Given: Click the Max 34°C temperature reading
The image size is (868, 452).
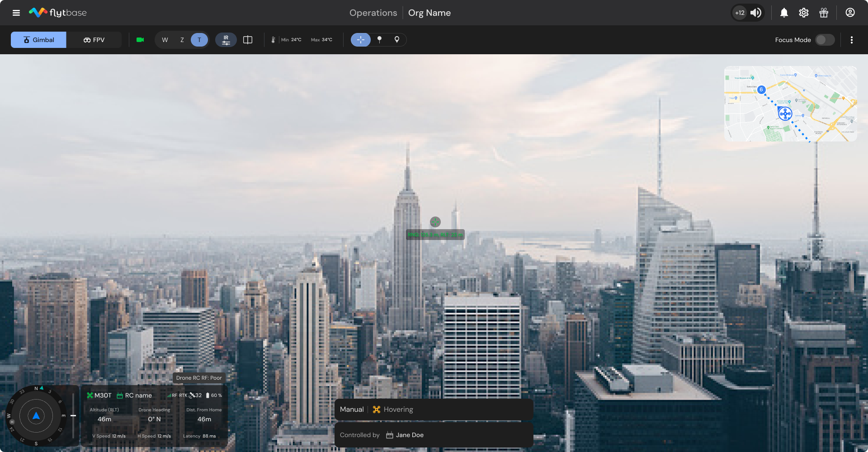Looking at the screenshot, I should pos(321,40).
